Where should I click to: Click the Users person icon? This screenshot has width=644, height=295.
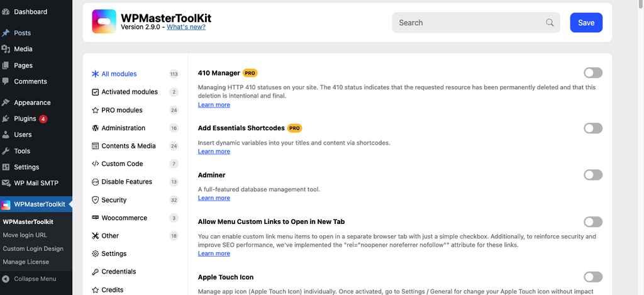coord(6,135)
